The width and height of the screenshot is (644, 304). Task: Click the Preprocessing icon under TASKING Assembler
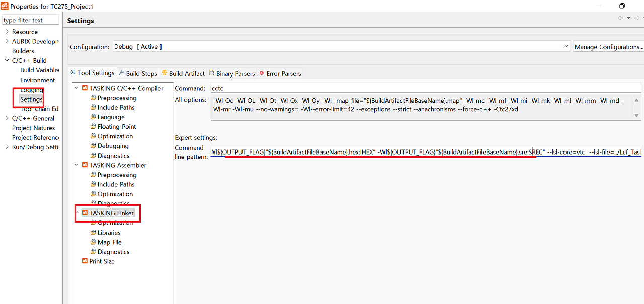[93, 175]
